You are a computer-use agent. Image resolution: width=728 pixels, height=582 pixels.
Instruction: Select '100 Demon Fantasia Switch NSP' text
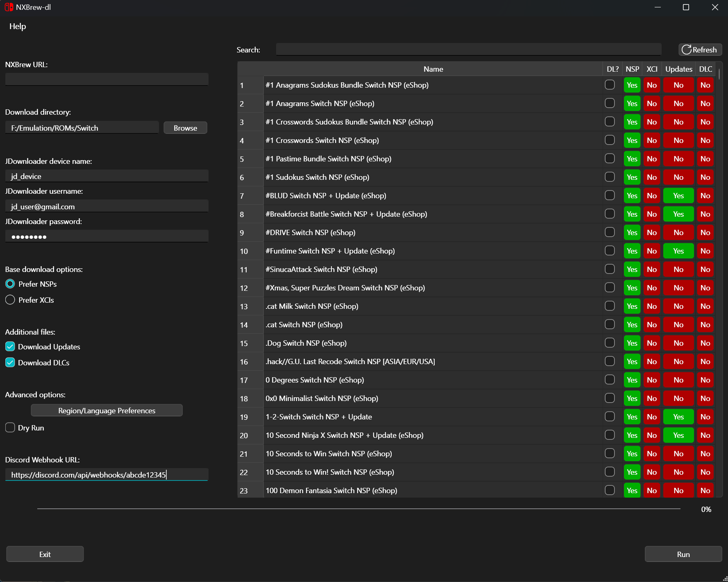[331, 491]
